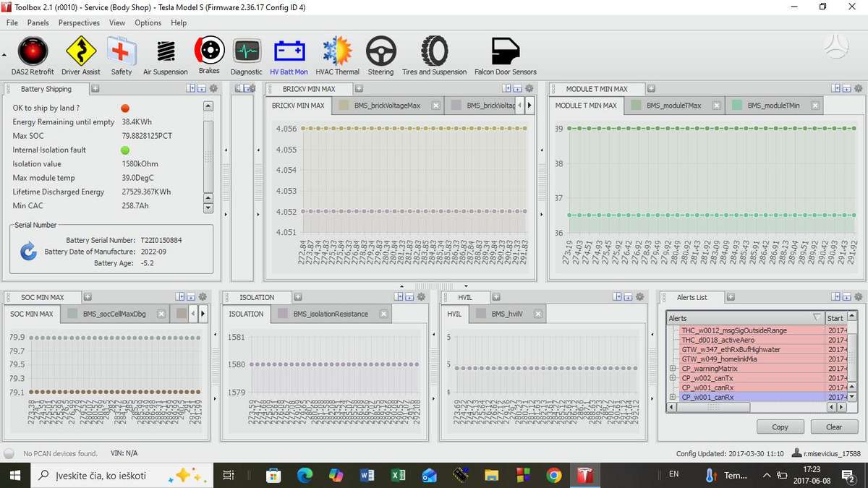Select the BMS_isolationResistance tab
This screenshot has height=488, width=868.
[x=332, y=314]
